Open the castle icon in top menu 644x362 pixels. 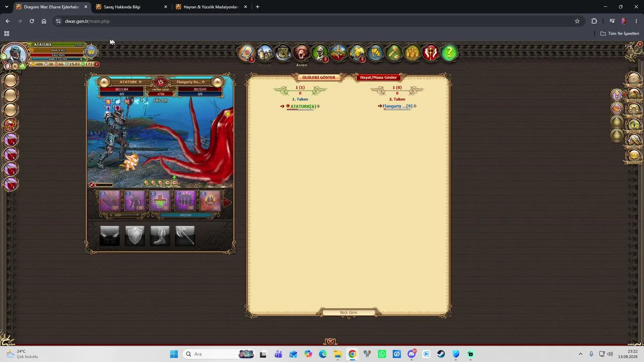pos(265,52)
